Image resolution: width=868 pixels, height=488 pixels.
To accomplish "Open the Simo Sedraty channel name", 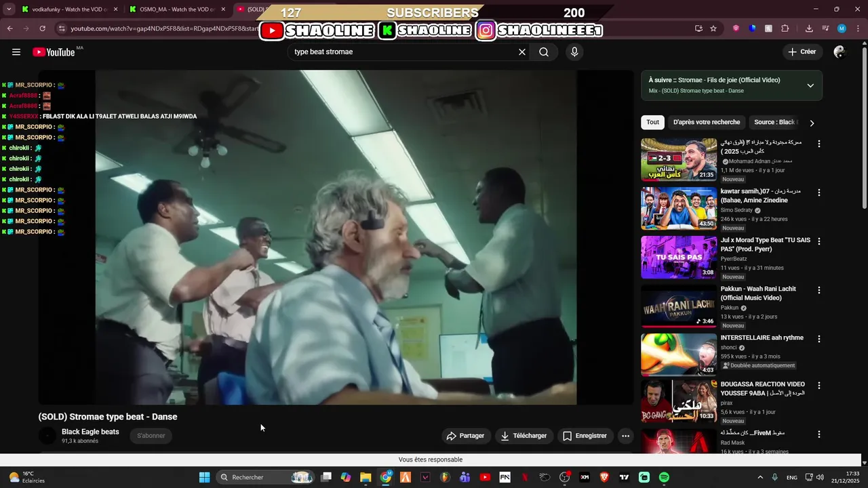I will pos(736,210).
